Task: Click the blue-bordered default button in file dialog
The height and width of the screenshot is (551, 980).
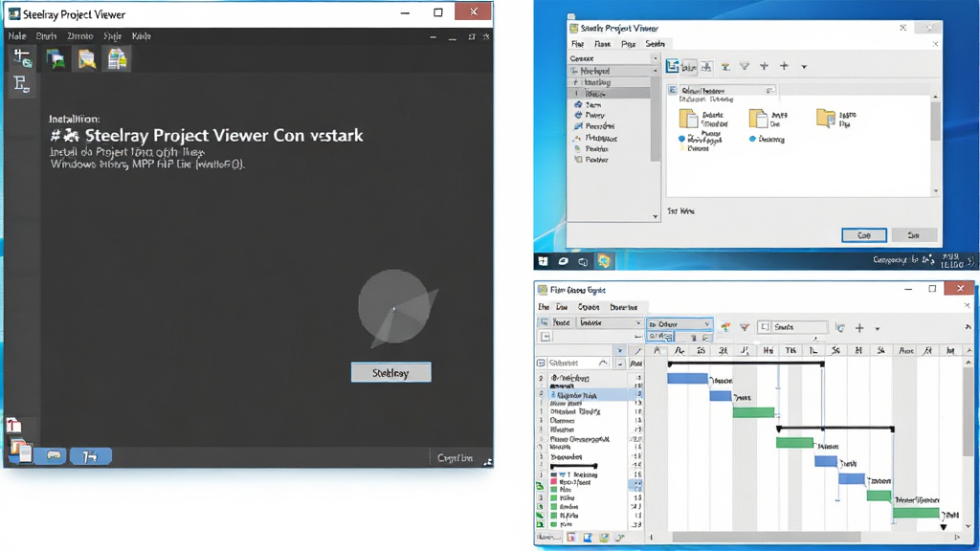Action: click(x=864, y=235)
